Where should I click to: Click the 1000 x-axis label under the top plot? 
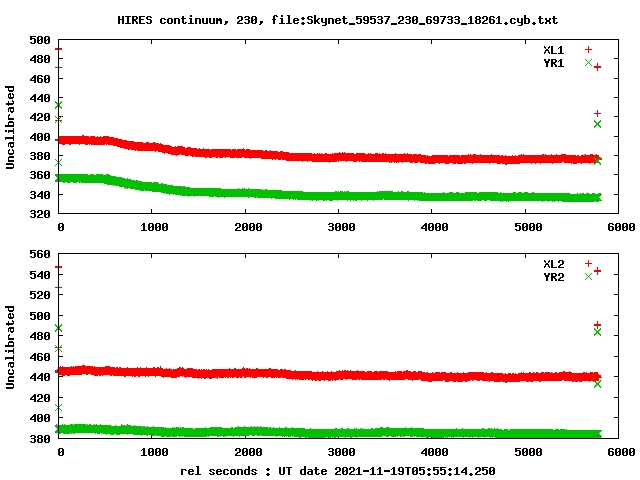tap(154, 227)
